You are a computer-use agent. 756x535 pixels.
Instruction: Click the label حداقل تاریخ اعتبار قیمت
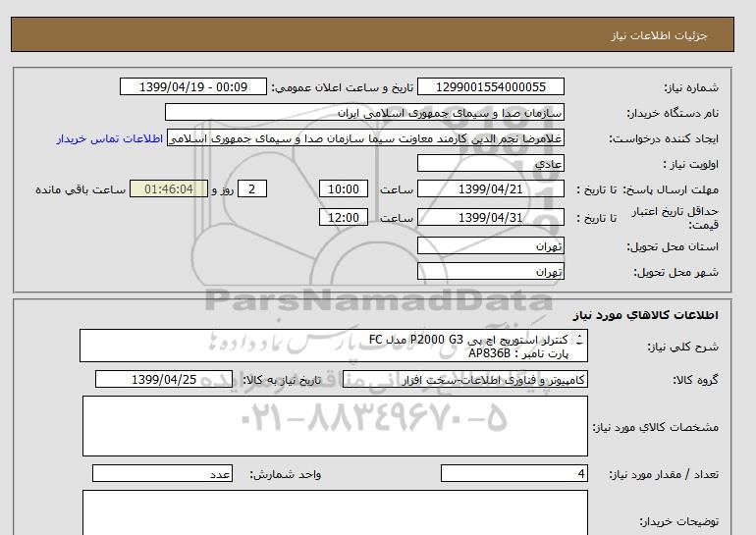point(675,218)
